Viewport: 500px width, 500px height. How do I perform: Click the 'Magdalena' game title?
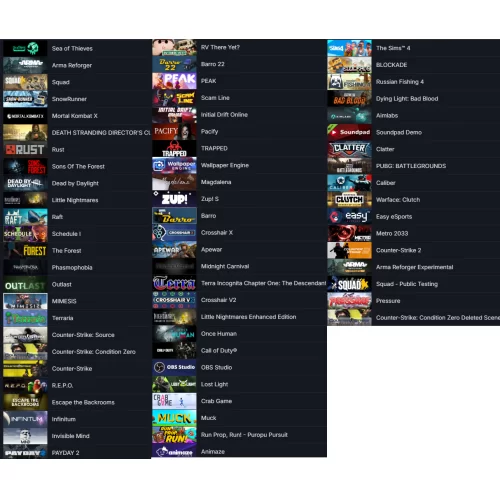[x=216, y=182]
